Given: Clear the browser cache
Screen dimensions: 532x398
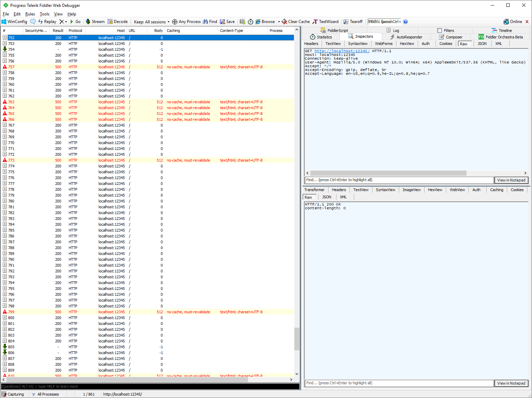Looking at the screenshot, I should click(296, 21).
